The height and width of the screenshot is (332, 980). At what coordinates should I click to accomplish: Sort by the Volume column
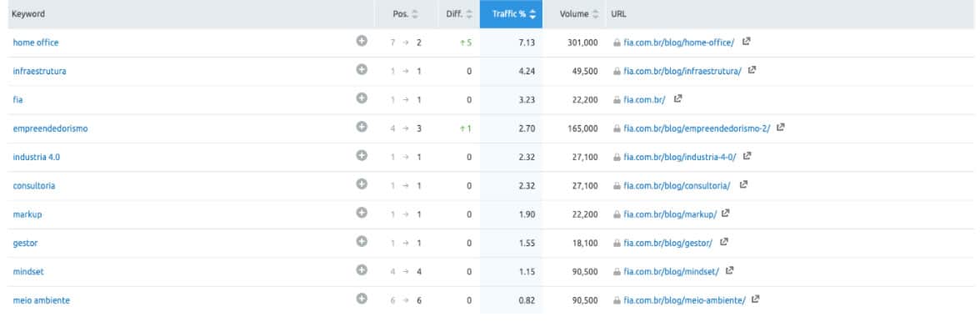pyautogui.click(x=578, y=13)
